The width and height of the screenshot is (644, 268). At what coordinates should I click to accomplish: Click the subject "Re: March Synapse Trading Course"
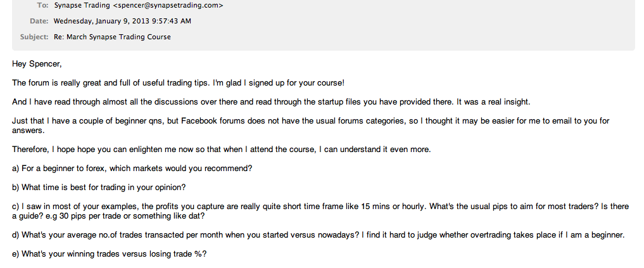(x=112, y=37)
